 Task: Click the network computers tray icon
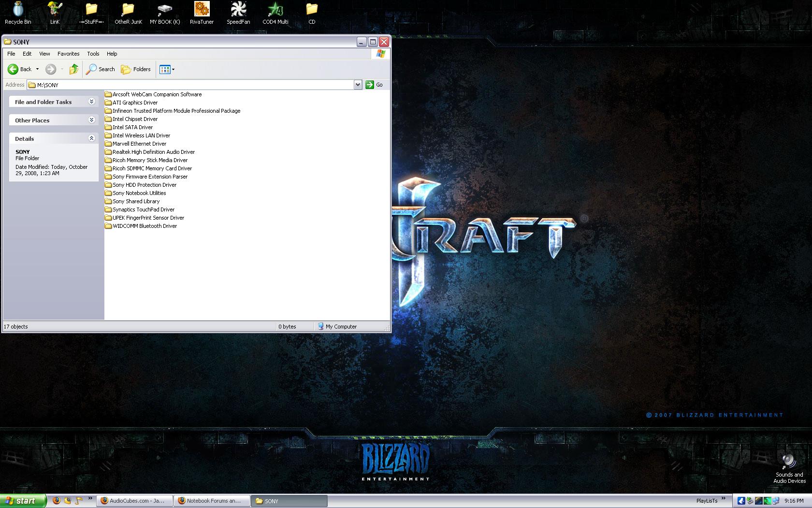776,501
